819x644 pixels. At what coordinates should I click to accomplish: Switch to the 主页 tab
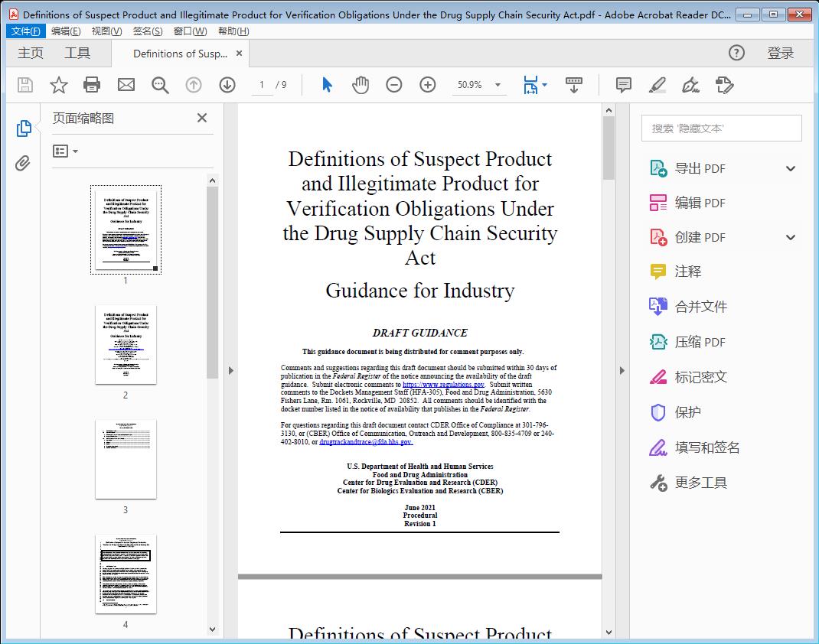[31, 54]
